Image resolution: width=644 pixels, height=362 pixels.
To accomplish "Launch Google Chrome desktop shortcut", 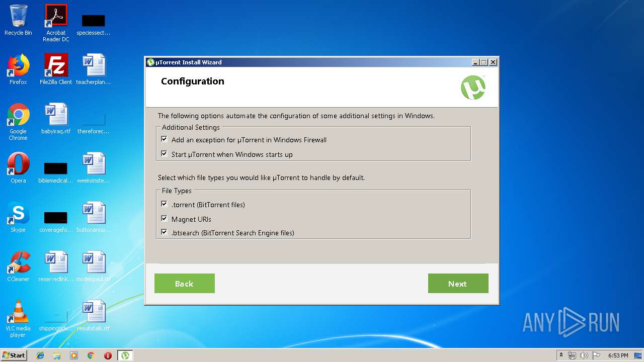I will pos(18,122).
